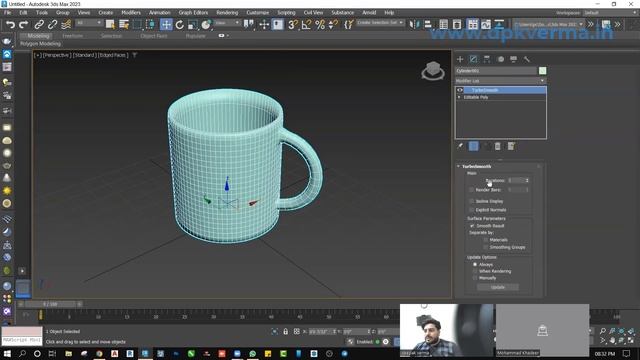Click the Unlink Selection broken-chain icon
640x360 pixels.
pos(52,25)
